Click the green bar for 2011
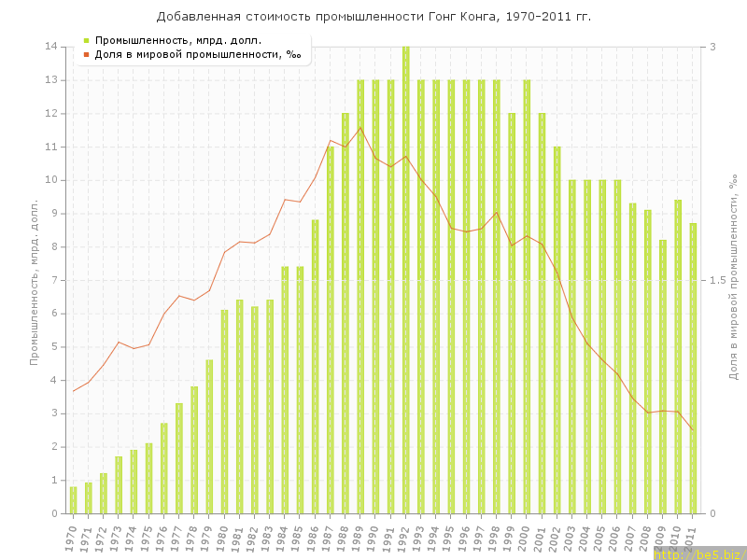This screenshot has width=747, height=560. 693,369
